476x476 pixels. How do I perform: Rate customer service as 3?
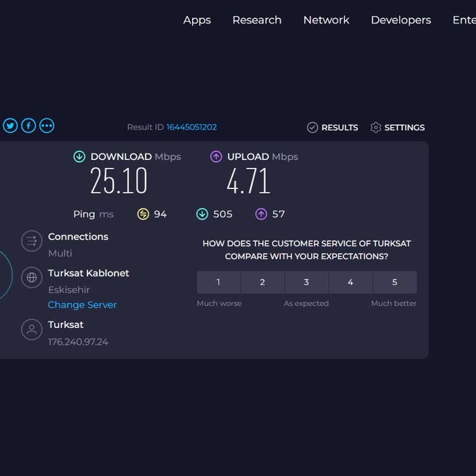coord(307,283)
